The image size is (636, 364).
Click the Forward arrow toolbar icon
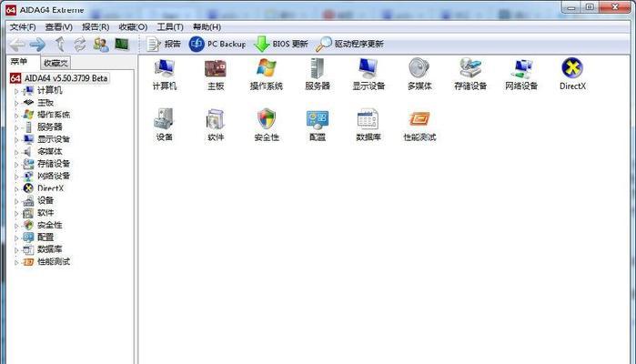37,45
